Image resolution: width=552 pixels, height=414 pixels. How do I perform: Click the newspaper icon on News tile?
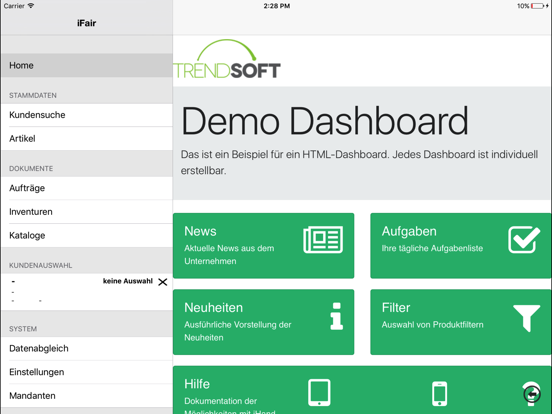click(x=323, y=240)
